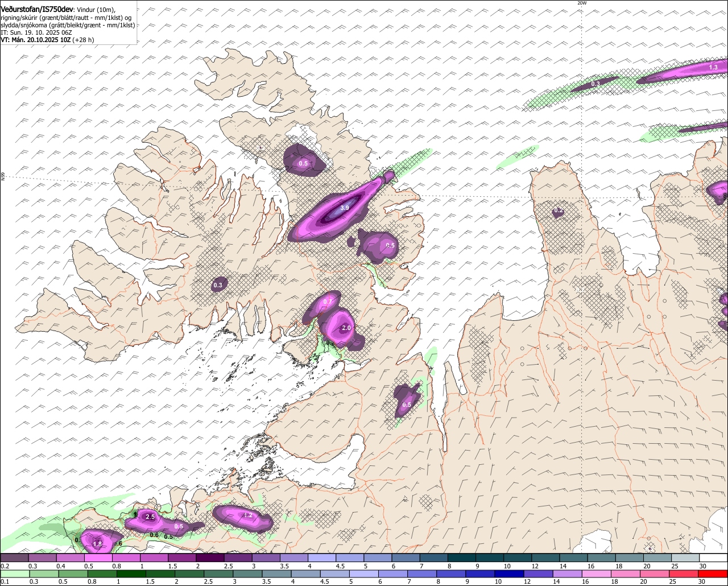Click the 2.5 value in the southwest cell

(x=150, y=517)
